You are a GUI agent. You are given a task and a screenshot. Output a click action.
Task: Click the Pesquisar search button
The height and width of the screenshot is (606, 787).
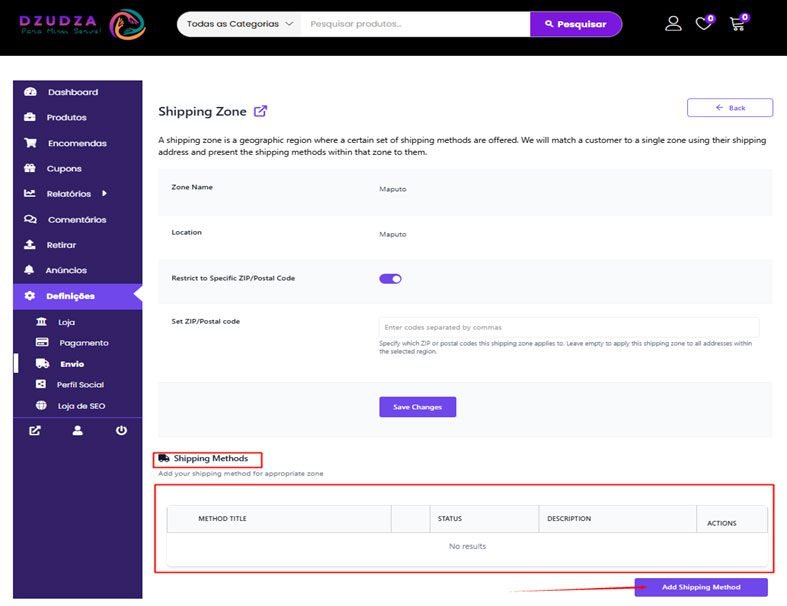coord(576,24)
